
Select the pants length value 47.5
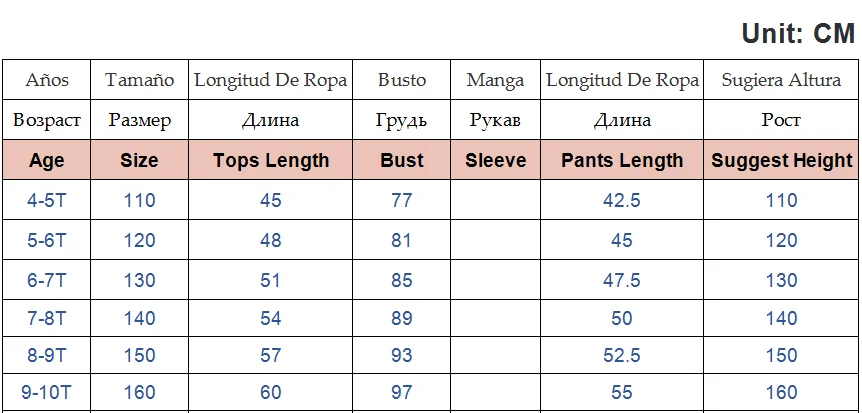[x=622, y=281]
